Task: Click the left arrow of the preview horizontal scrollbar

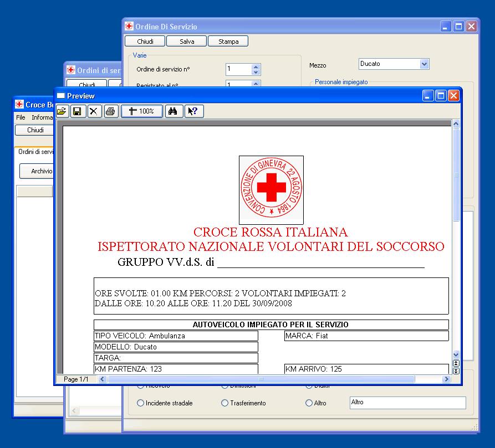Action: [x=103, y=379]
